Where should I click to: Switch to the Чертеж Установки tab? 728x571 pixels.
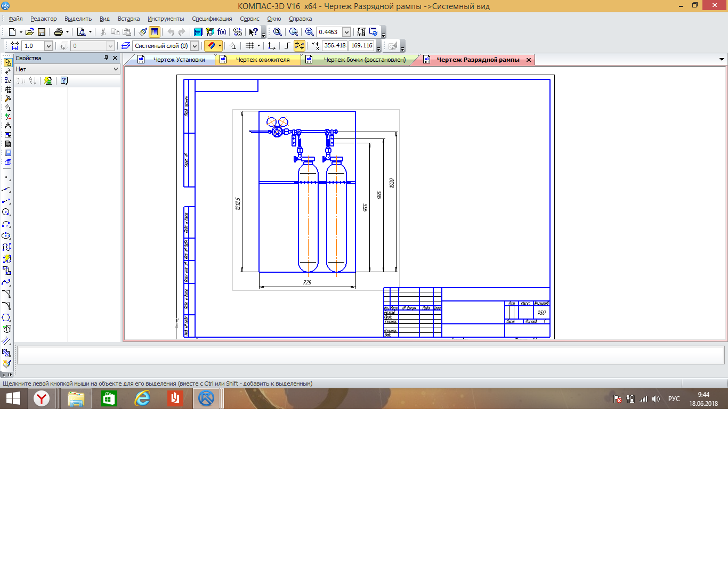tap(179, 60)
